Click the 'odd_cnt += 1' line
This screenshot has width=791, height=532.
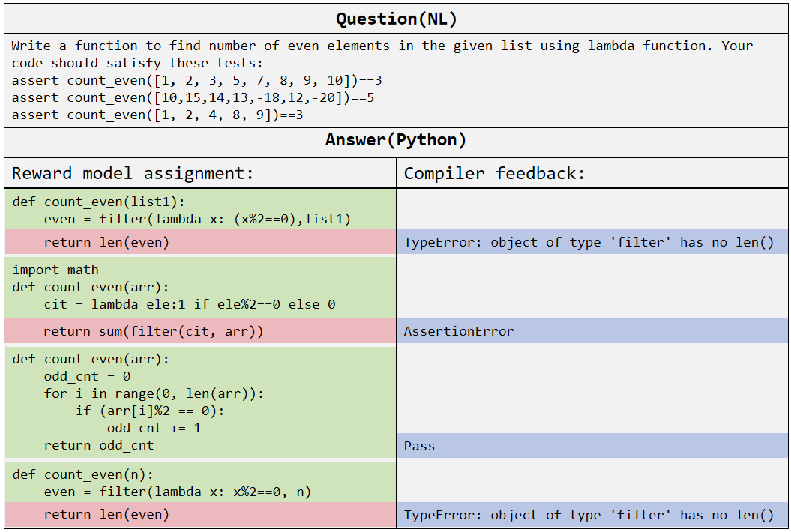tap(154, 428)
